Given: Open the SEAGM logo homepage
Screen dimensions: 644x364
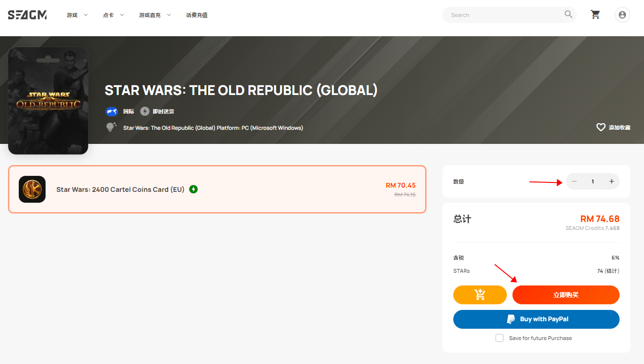Looking at the screenshot, I should point(27,15).
